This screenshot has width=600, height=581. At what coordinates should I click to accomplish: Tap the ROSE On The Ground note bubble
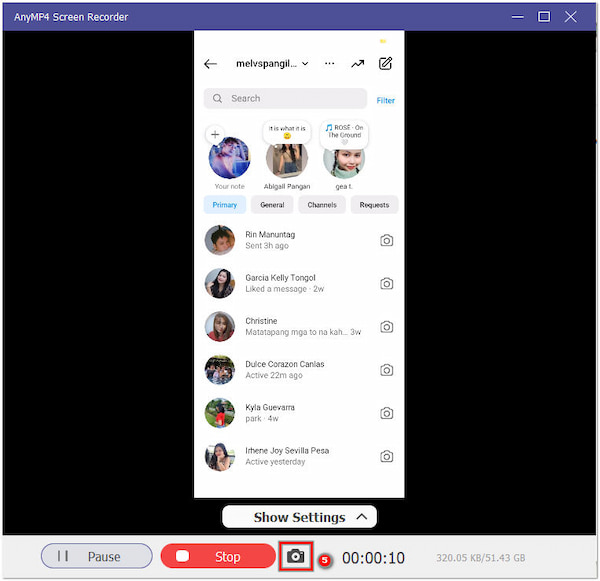click(344, 134)
